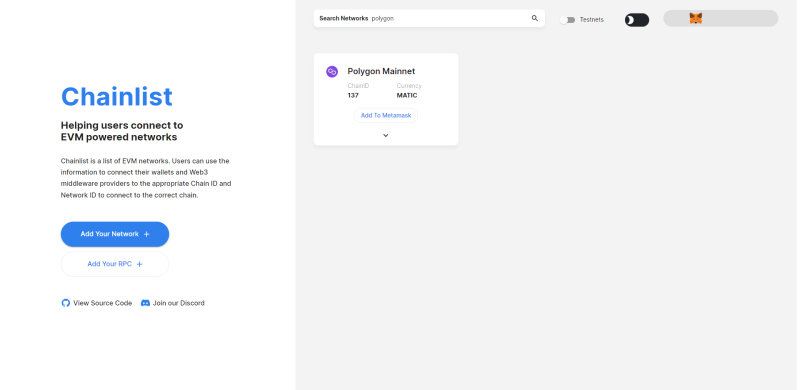Click the Currency label in Polygon card
The height and width of the screenshot is (390, 800).
(x=409, y=86)
